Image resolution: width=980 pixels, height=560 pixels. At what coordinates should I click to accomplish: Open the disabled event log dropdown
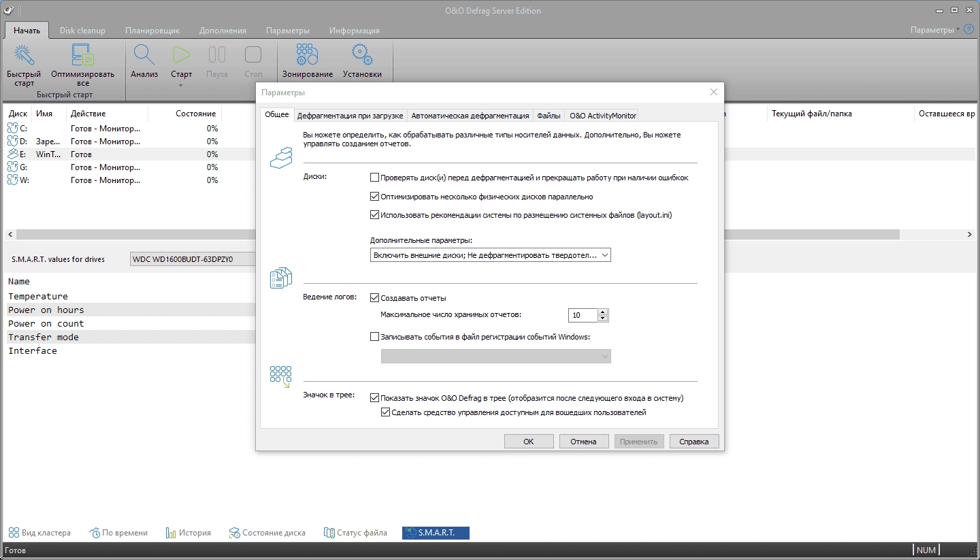496,356
